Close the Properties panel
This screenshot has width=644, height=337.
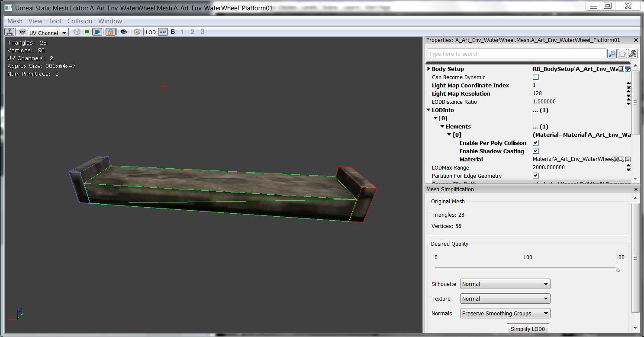coord(636,40)
